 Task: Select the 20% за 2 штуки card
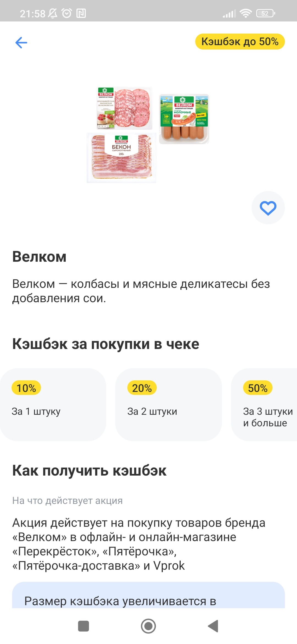[x=169, y=405]
